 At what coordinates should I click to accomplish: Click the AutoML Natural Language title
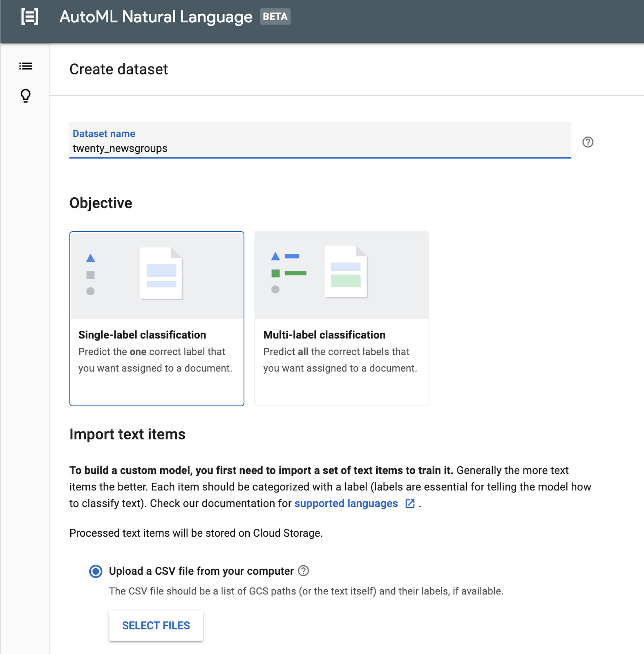click(x=156, y=17)
